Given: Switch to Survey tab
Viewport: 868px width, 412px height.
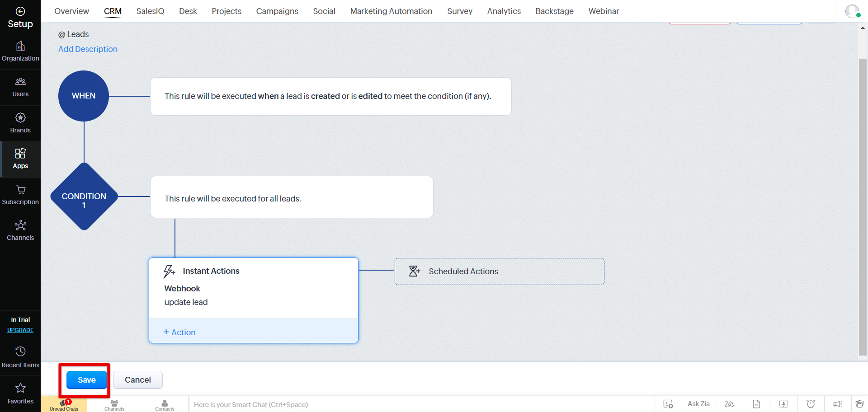Looking at the screenshot, I should [460, 11].
